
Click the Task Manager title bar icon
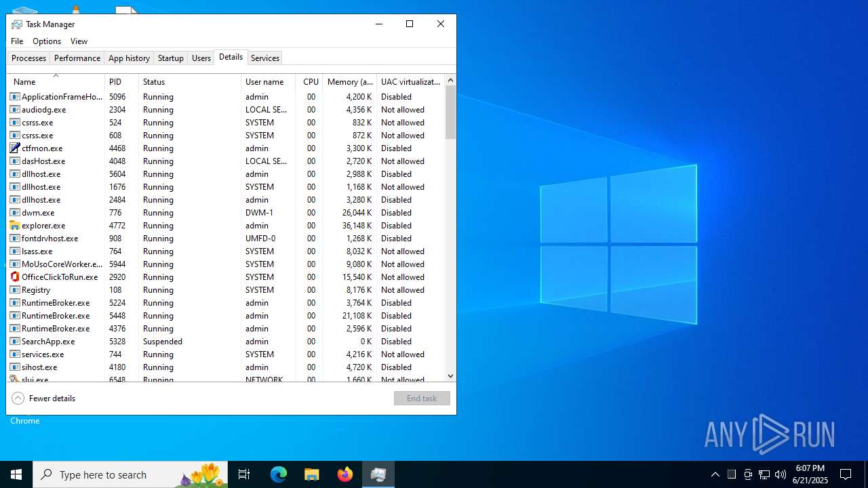point(17,24)
